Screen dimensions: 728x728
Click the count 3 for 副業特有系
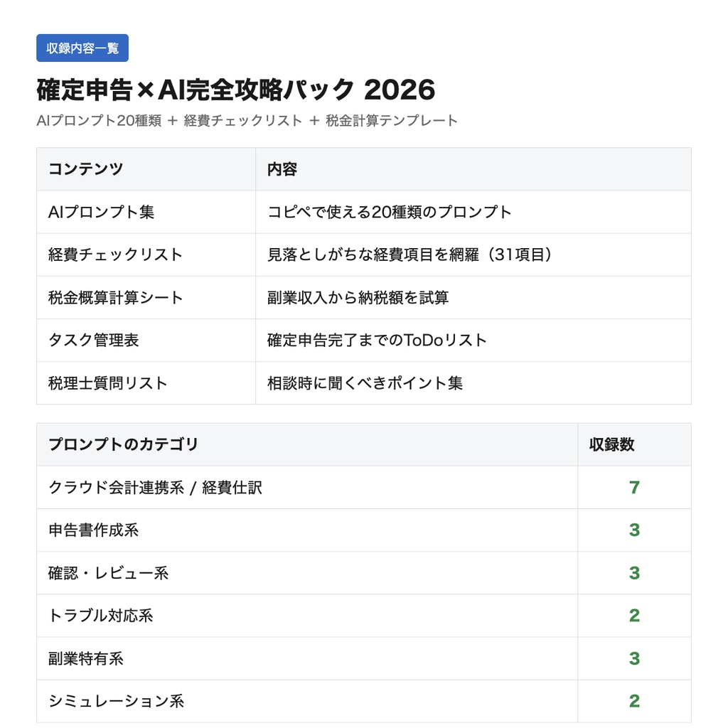pos(634,658)
